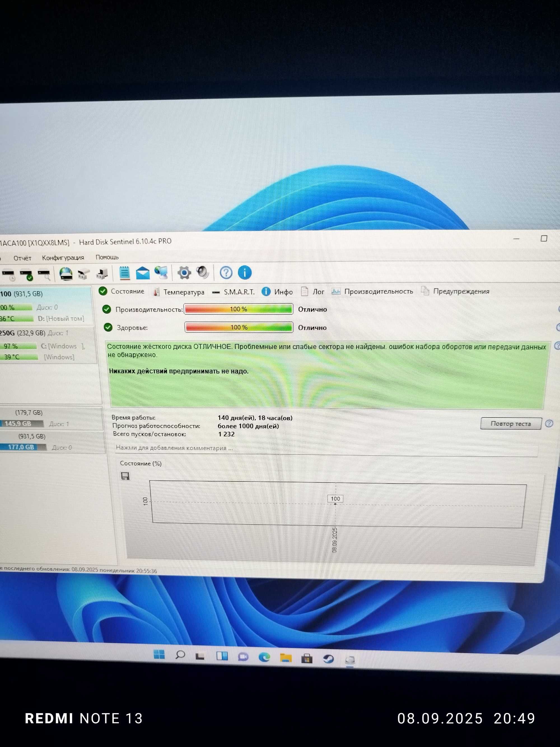The width and height of the screenshot is (560, 747).
Task: Click the 08.09.2025 date label under graph
Action: [x=335, y=540]
